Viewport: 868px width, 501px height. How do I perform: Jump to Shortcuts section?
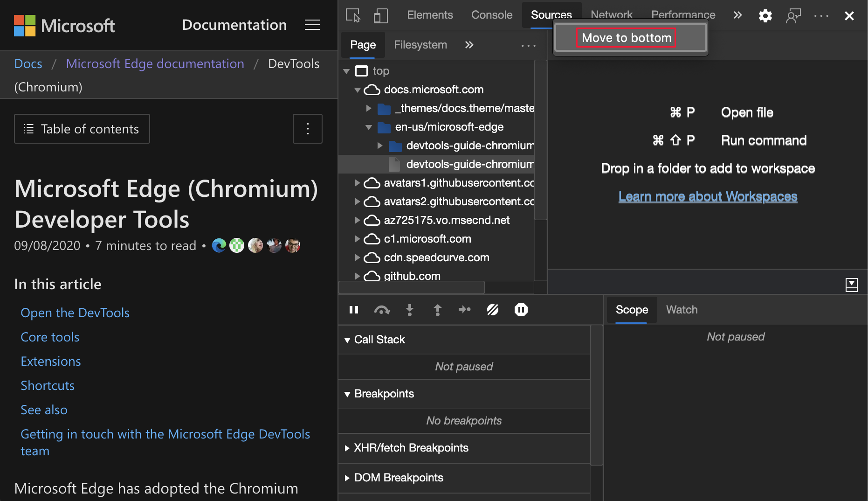(48, 385)
